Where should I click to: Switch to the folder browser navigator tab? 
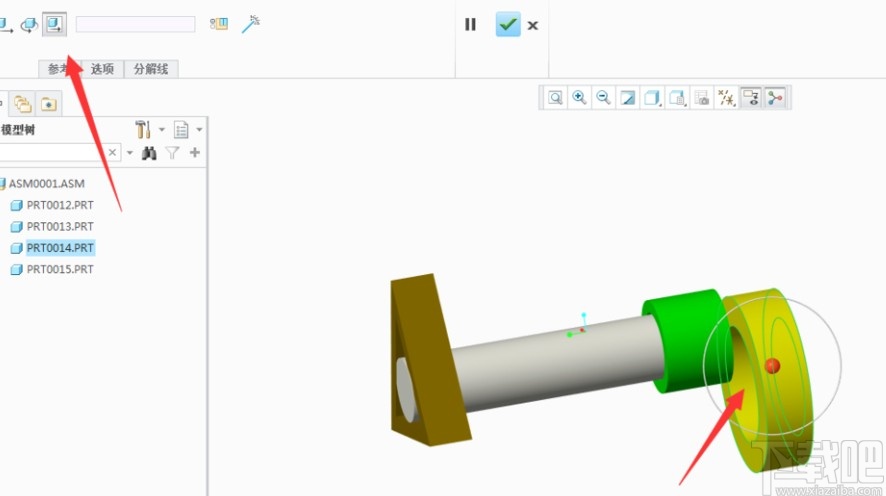[23, 104]
